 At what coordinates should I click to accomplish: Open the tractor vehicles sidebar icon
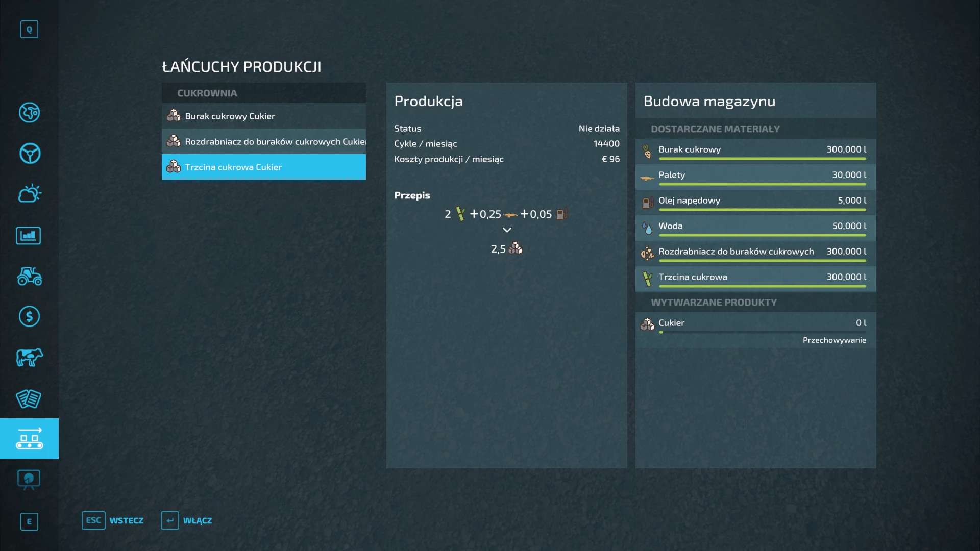(29, 276)
